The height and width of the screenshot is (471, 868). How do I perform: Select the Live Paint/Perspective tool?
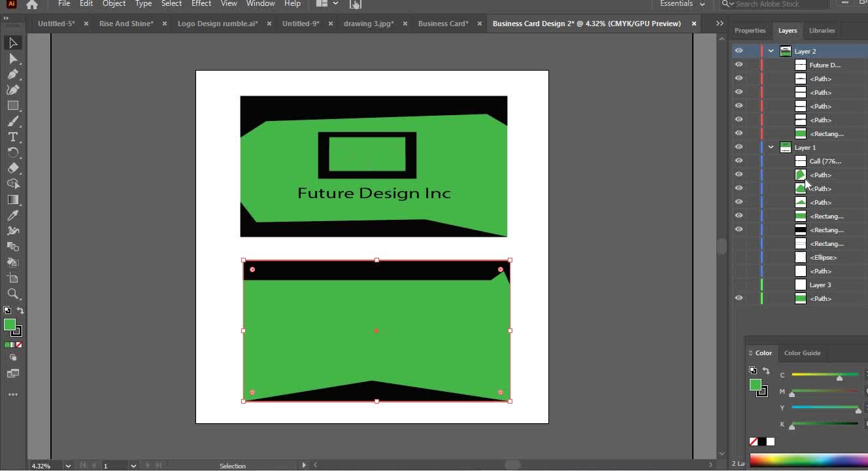click(x=13, y=262)
